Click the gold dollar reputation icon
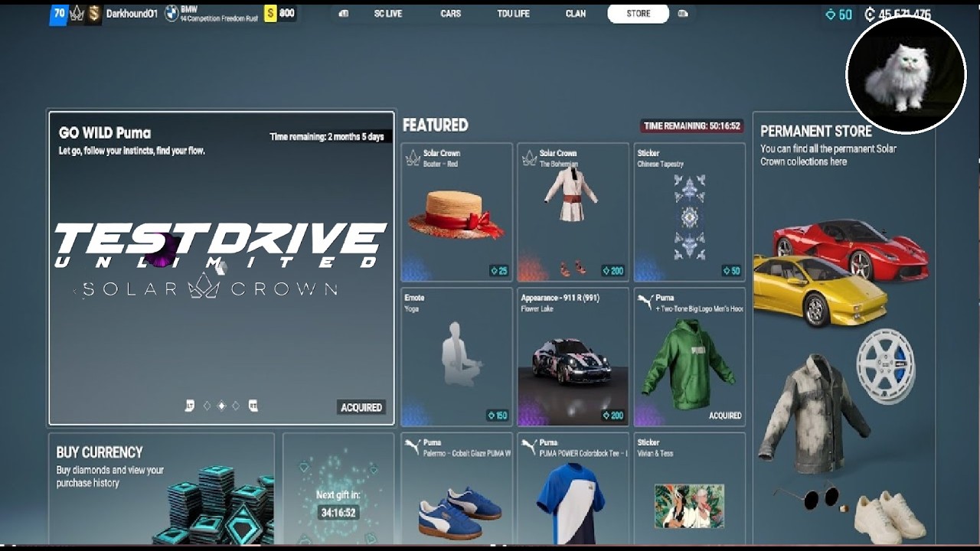 coord(93,14)
